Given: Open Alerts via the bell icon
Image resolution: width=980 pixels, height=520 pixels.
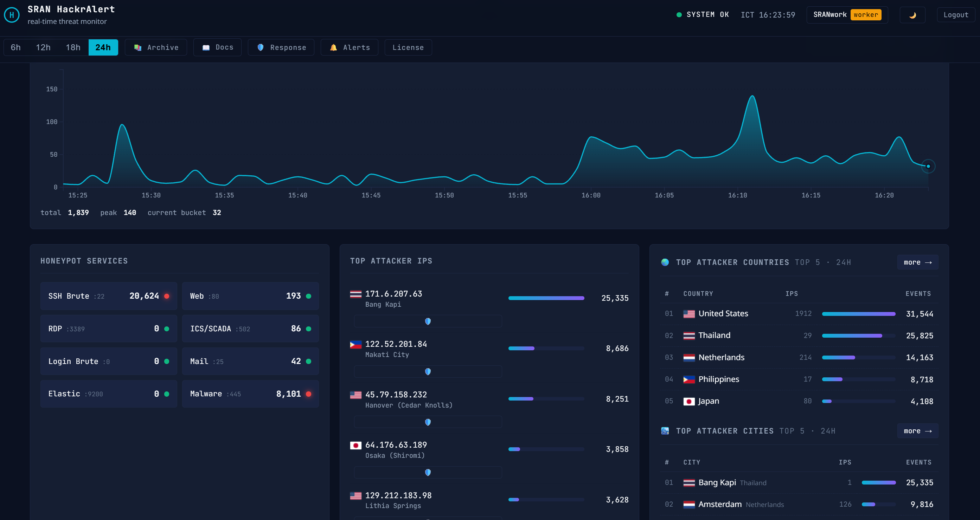Looking at the screenshot, I should [333, 47].
